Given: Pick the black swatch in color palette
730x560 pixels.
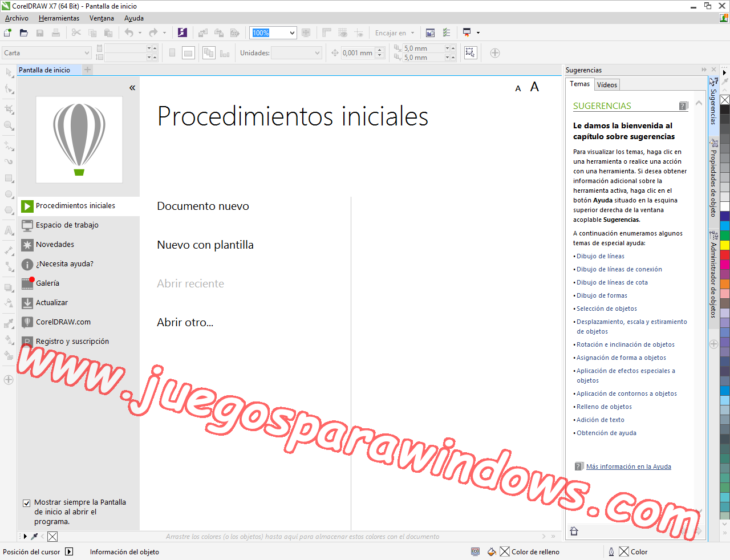Looking at the screenshot, I should (x=725, y=109).
